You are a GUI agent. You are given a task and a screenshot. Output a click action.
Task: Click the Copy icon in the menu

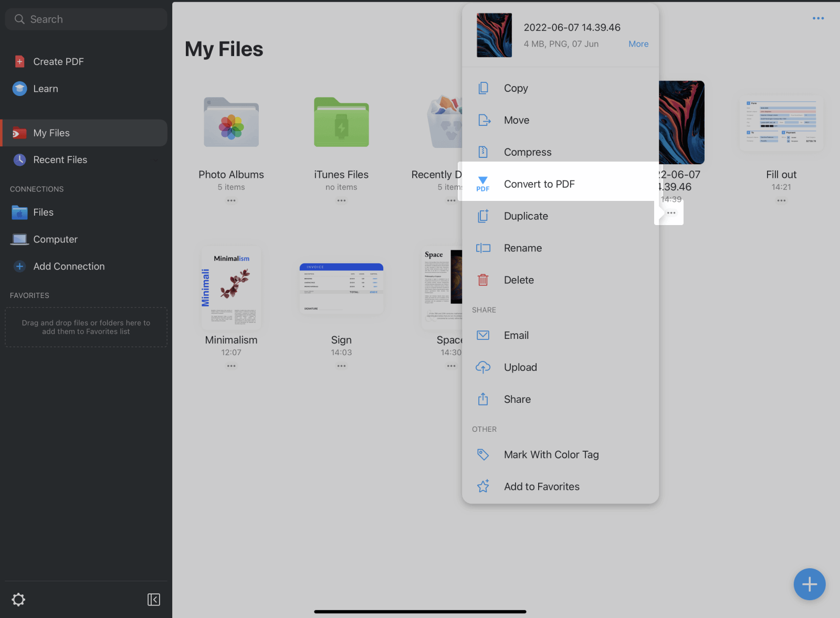pyautogui.click(x=483, y=88)
